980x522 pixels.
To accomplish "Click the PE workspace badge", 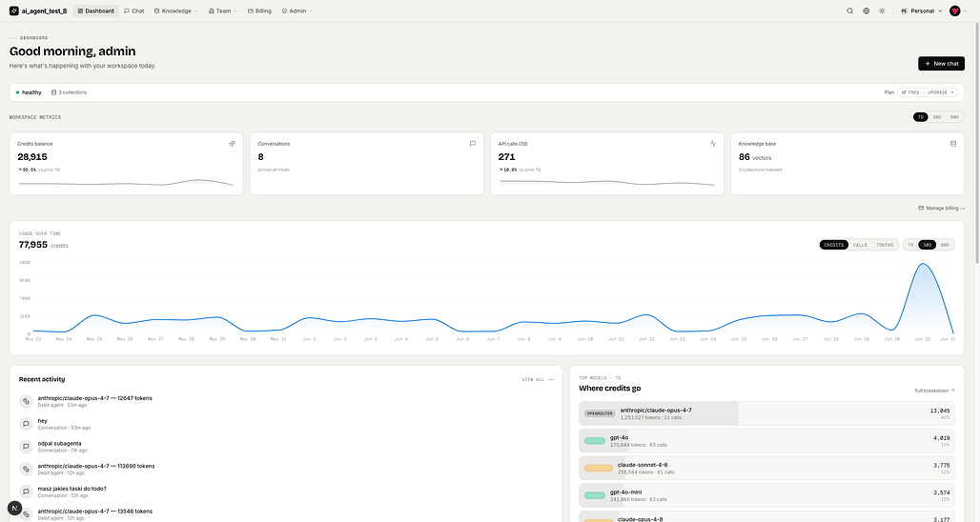I will point(904,10).
